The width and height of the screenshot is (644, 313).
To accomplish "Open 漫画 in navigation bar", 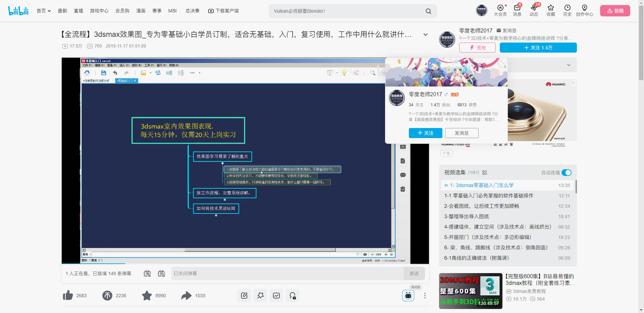I will point(141,11).
